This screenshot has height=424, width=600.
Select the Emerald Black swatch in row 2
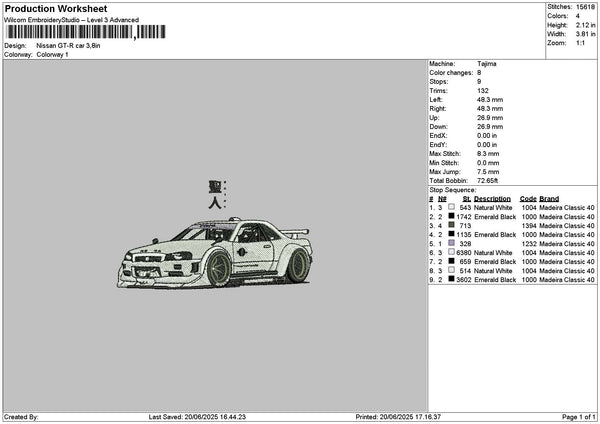[x=452, y=216]
